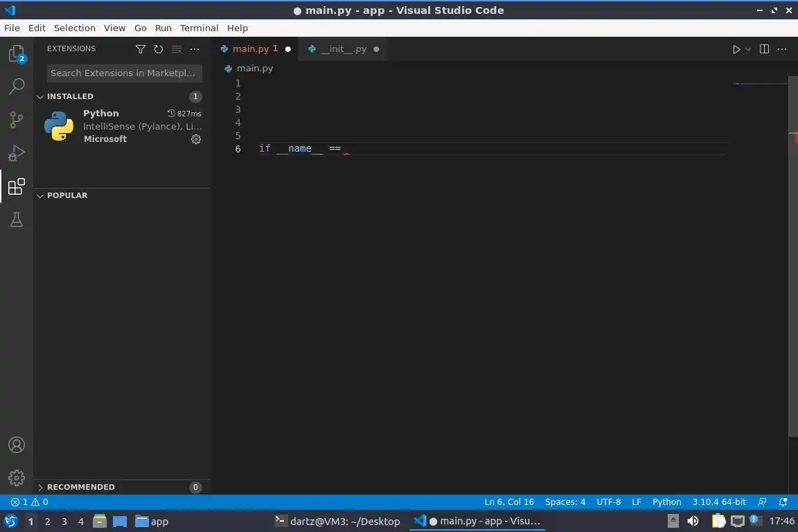Switch to the __init__.py tab
The image size is (798, 532).
coord(343,49)
